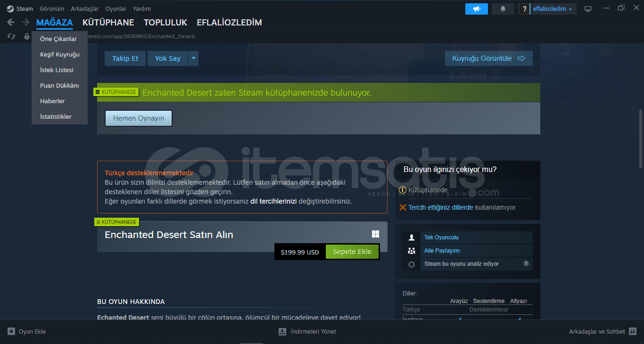Click the Windows platform icon
Viewport: 644px width, 344px height.
point(375,234)
